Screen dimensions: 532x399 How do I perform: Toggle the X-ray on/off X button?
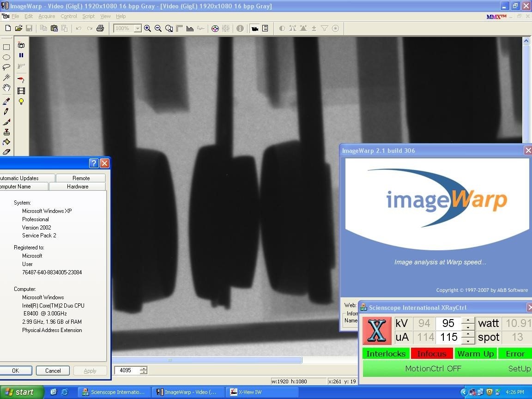377,330
